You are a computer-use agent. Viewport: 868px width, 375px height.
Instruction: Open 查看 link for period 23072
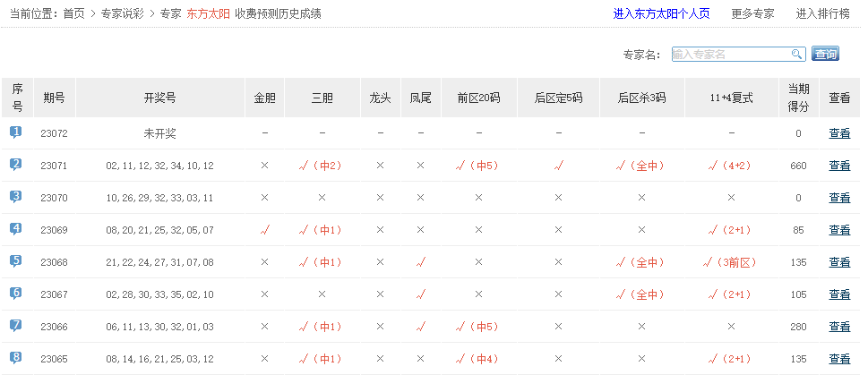839,133
